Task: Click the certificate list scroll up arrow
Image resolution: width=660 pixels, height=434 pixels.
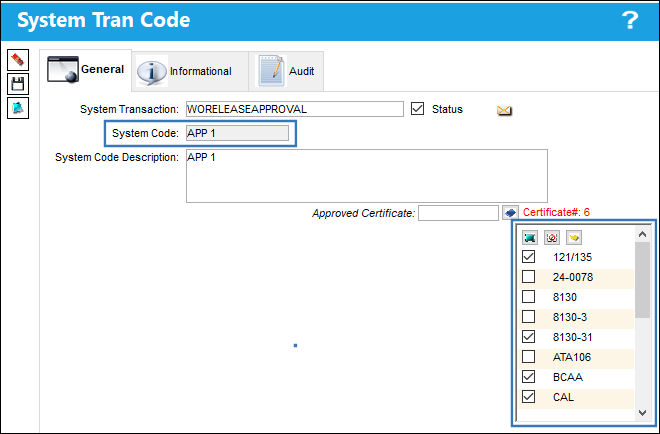Action: [642, 234]
